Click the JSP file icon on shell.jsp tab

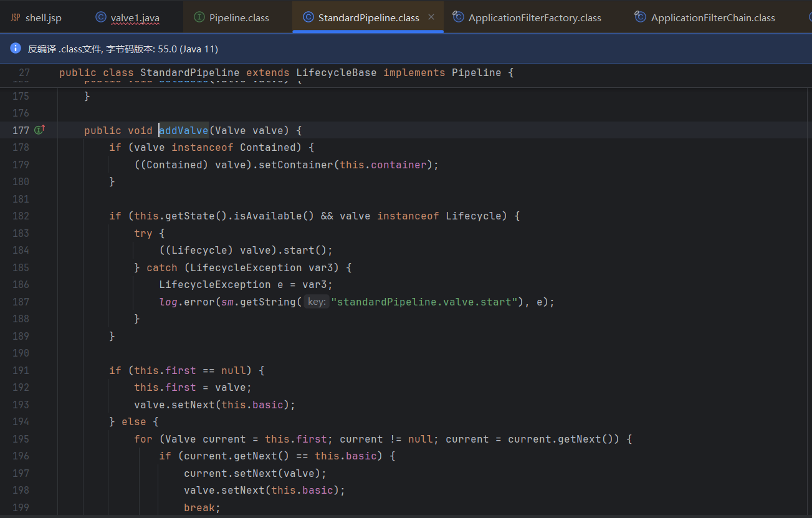[x=16, y=17]
